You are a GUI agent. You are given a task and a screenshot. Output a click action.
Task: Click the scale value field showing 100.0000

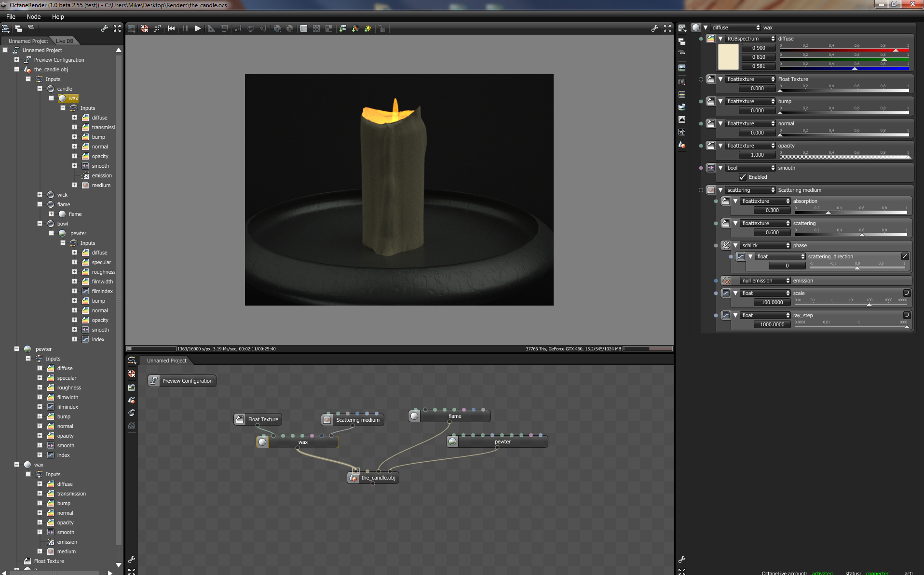point(773,302)
